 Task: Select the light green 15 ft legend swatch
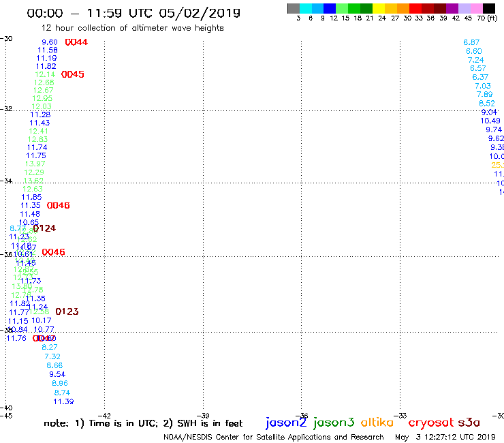coord(342,8)
